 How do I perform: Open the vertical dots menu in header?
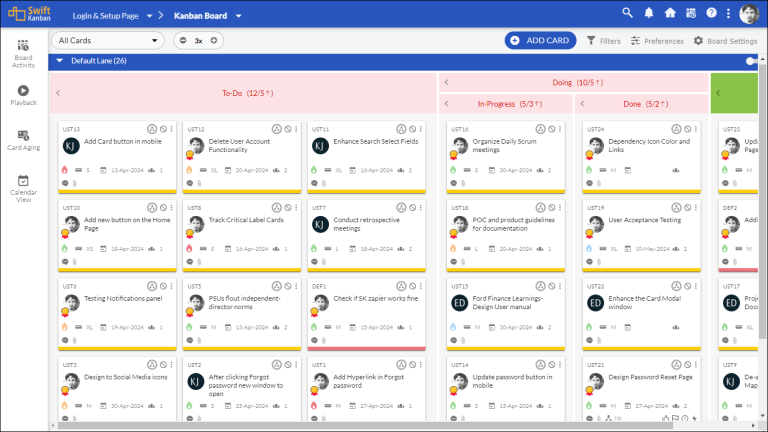728,14
